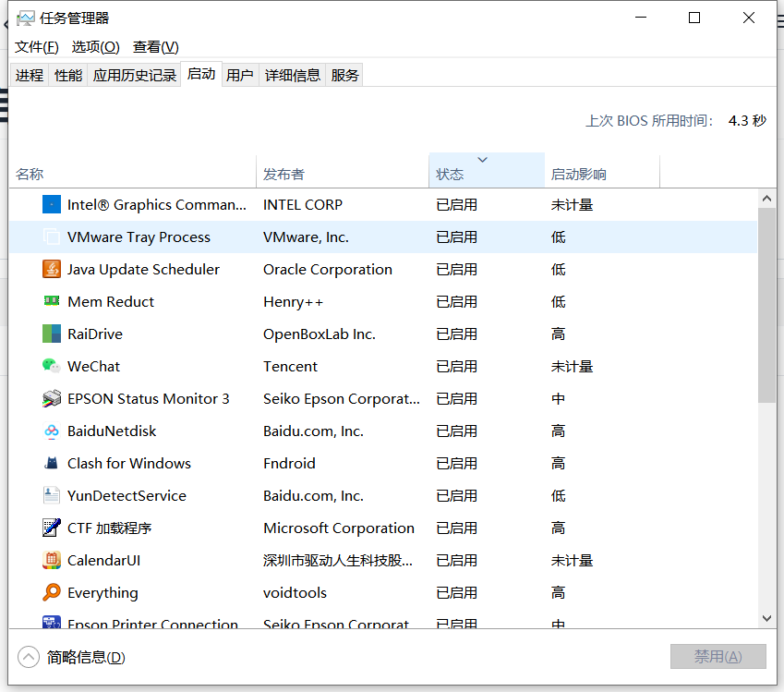Select the RaiDrive row name
Viewport: 784px width, 692px height.
[95, 334]
